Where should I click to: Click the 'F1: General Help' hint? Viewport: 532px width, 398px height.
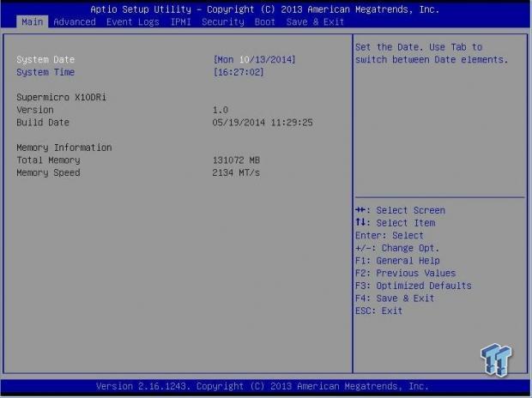click(397, 261)
